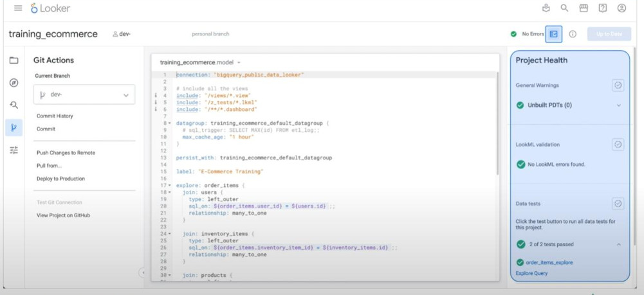The image size is (644, 295).
Task: Fold the datagroup block at line 8
Action: pos(169,123)
